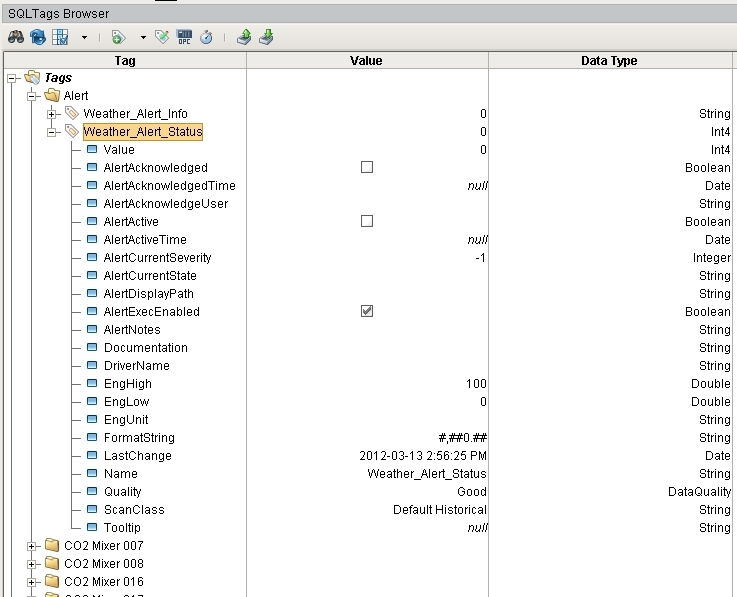
Task: Select the AlertAcknowledgeUser property row
Action: click(166, 204)
